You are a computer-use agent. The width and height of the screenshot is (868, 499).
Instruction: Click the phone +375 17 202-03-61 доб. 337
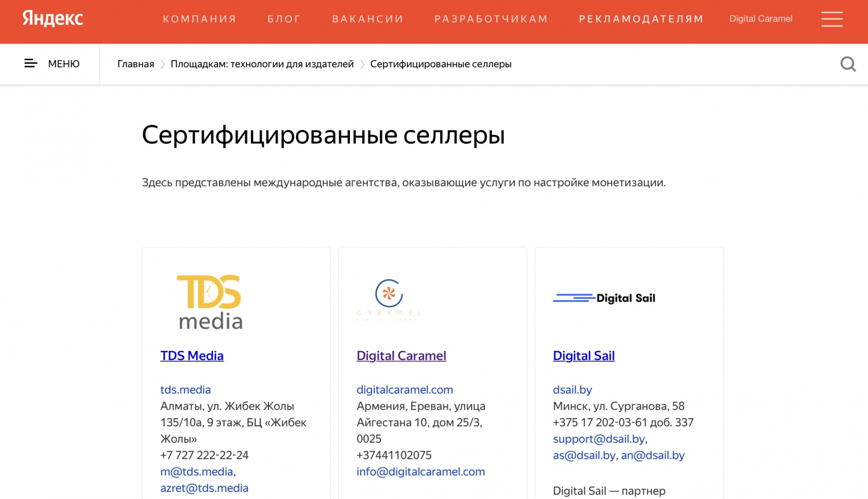623,422
